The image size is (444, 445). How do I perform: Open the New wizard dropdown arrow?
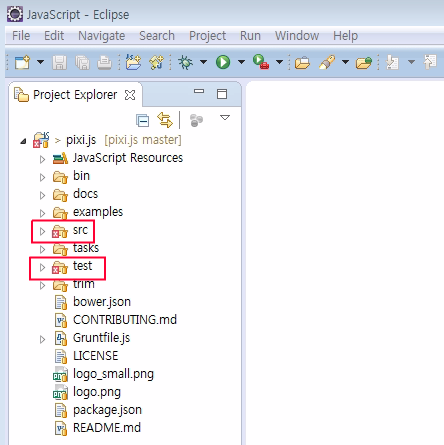40,62
